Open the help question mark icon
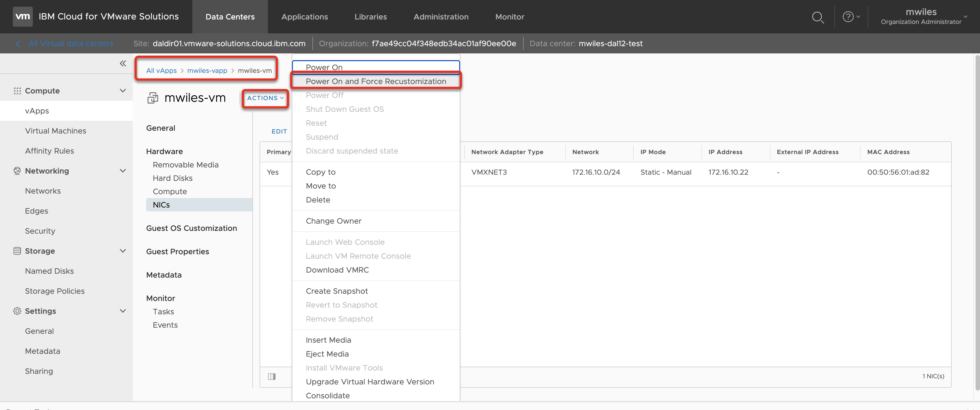 tap(848, 17)
